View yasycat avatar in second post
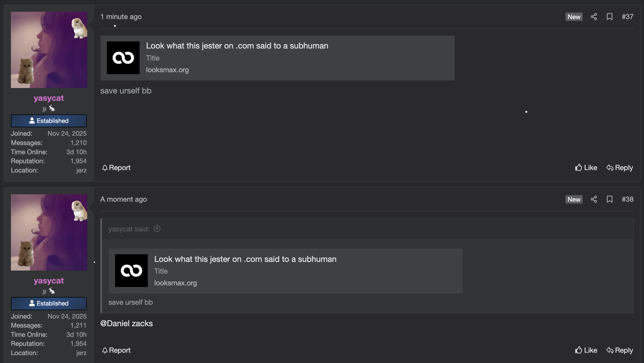Image resolution: width=644 pixels, height=363 pixels. point(49,232)
